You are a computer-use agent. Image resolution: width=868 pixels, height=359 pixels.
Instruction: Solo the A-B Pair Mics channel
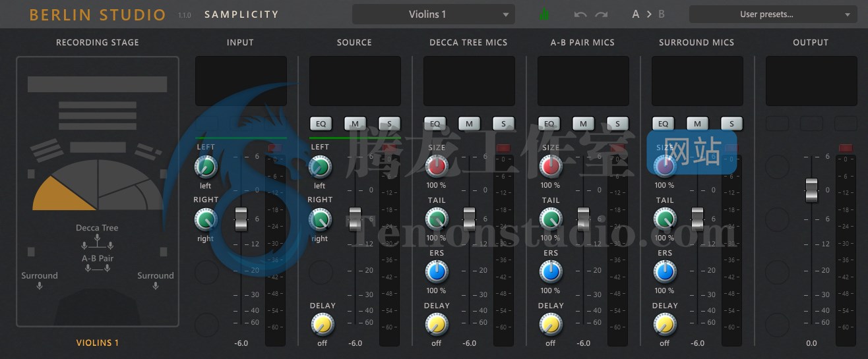pos(617,124)
